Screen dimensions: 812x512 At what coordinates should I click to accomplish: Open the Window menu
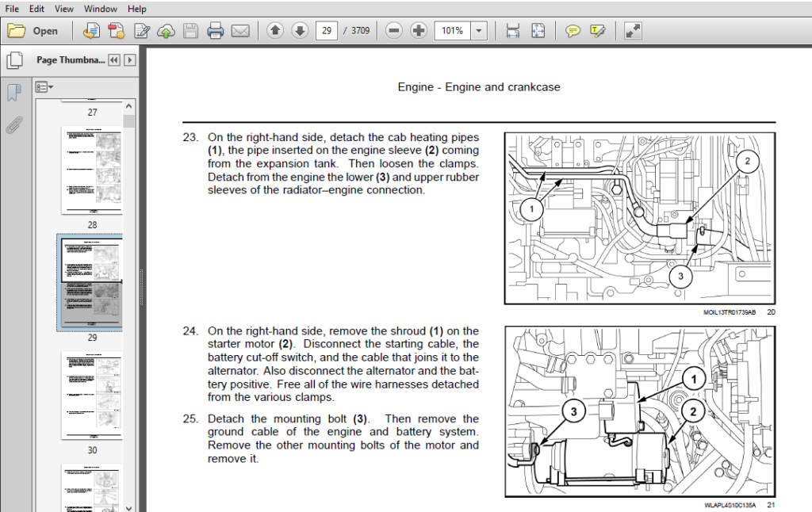(x=101, y=9)
